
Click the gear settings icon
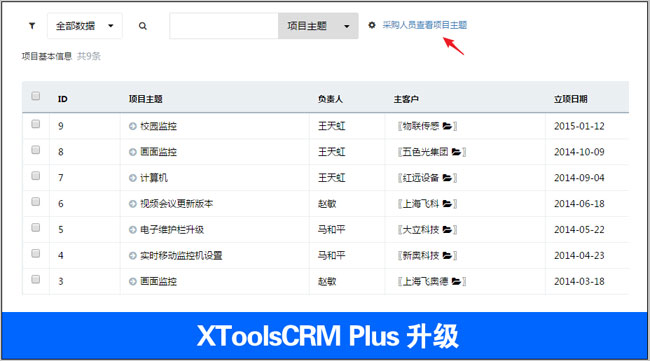[x=372, y=25]
